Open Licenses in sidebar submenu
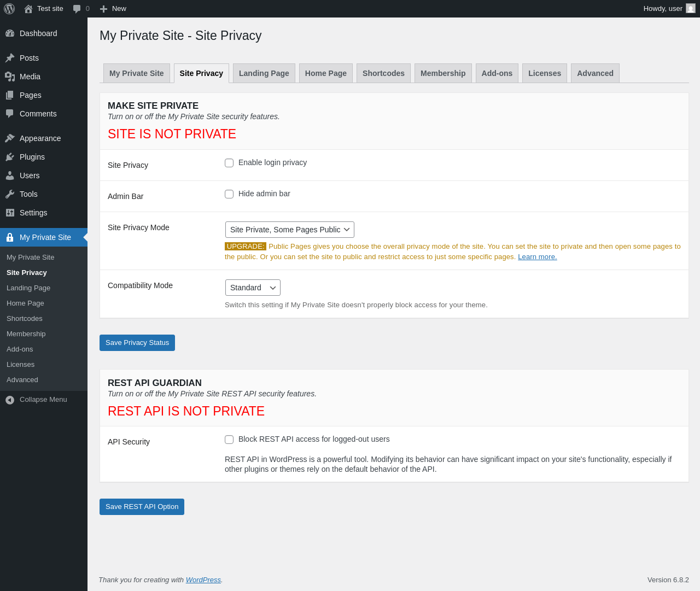Viewport: 700px width, 591px height. (x=44, y=365)
